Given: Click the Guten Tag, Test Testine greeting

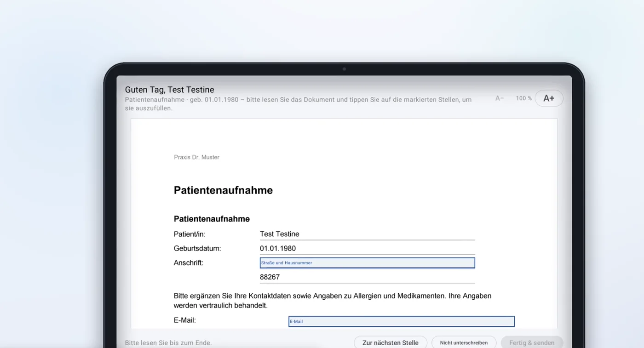Looking at the screenshot, I should (x=169, y=90).
